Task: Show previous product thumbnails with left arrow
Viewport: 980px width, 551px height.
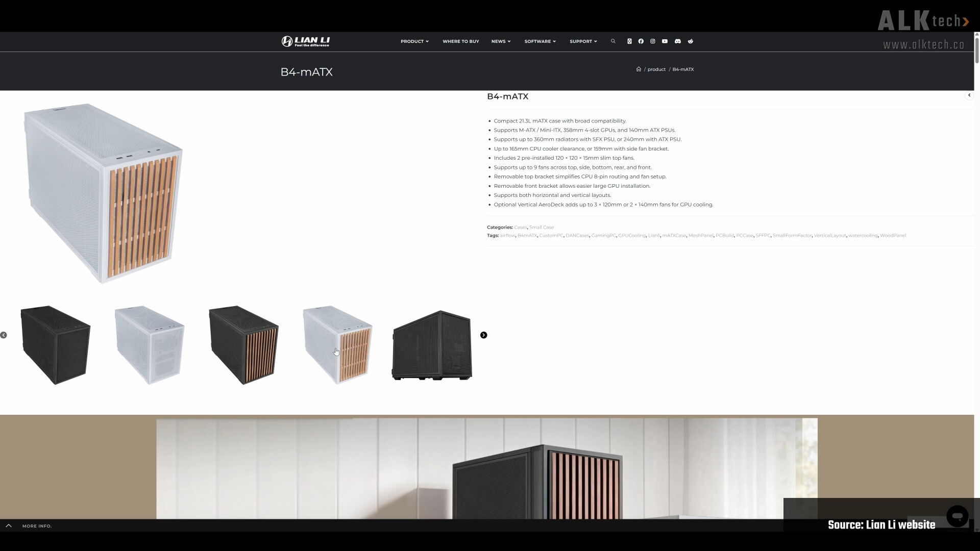Action: tap(4, 335)
